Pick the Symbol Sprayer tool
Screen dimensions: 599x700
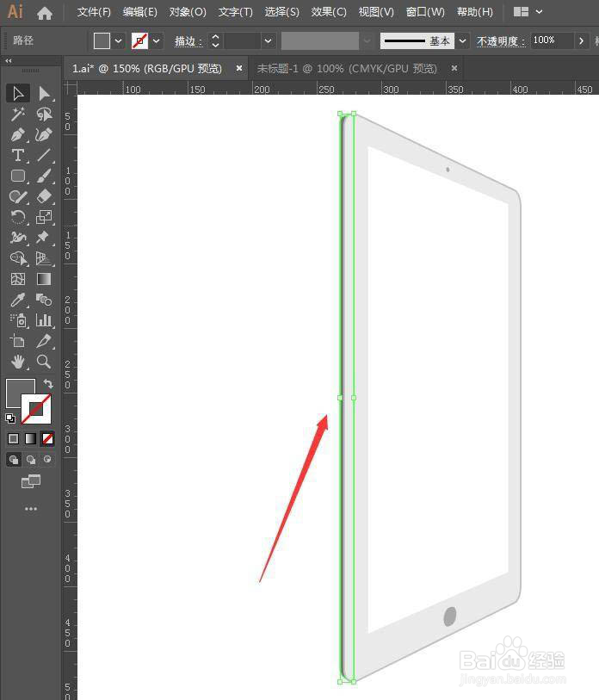18,320
